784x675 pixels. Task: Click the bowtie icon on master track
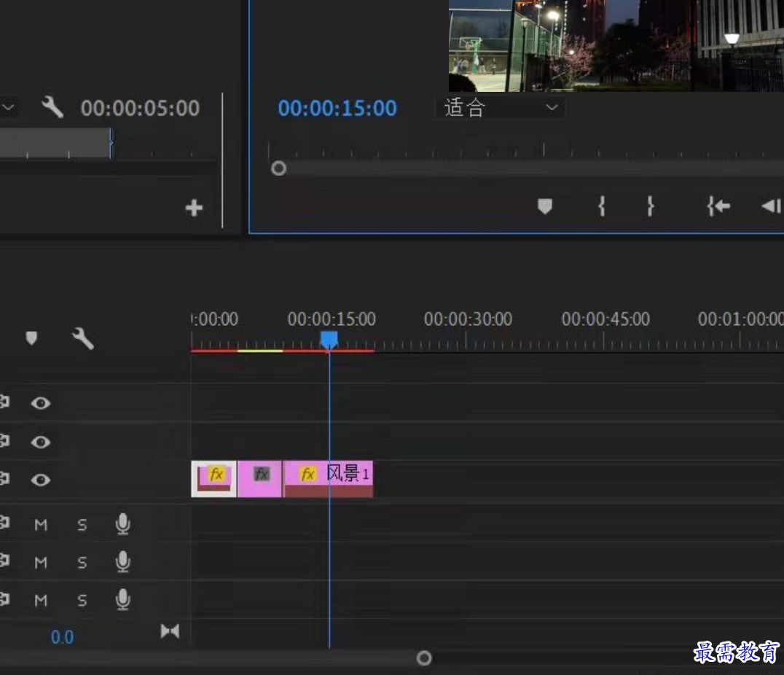[x=170, y=631]
